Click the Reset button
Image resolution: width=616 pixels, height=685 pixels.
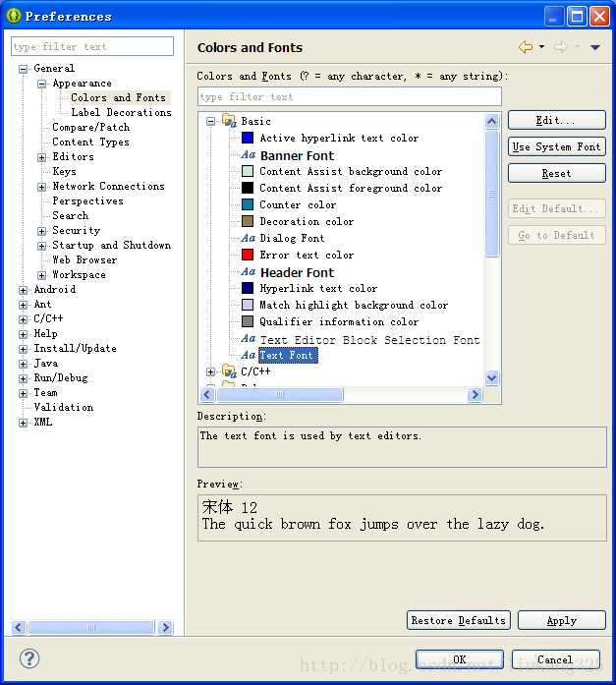[x=557, y=173]
